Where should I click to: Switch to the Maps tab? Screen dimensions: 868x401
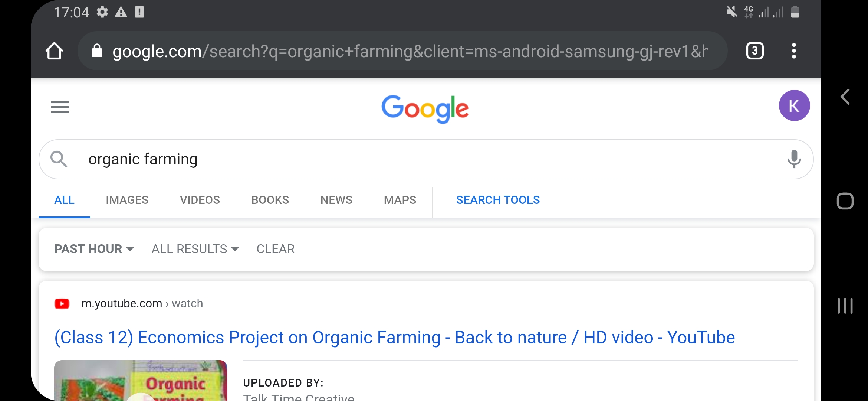(x=400, y=200)
